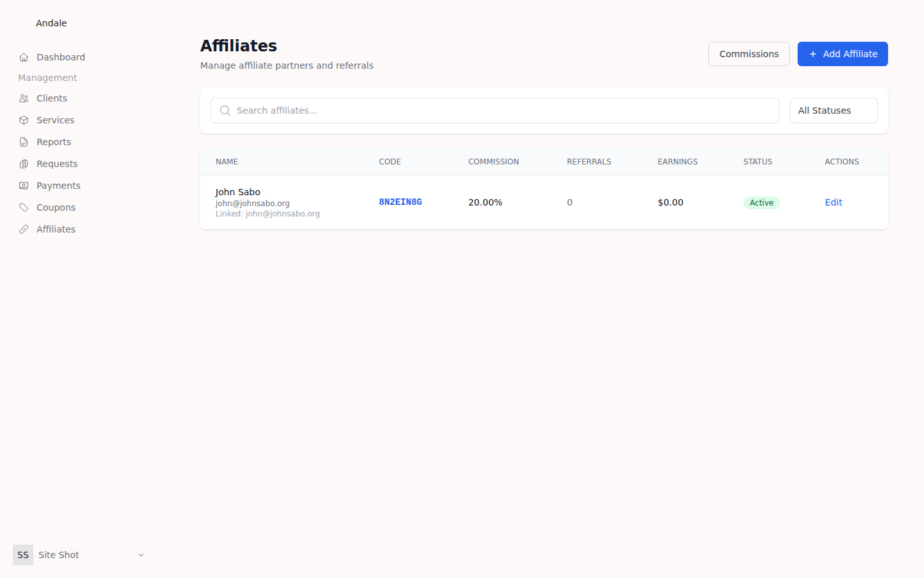This screenshot has height=578, width=924.
Task: Click the John Sabo name
Action: pos(237,192)
